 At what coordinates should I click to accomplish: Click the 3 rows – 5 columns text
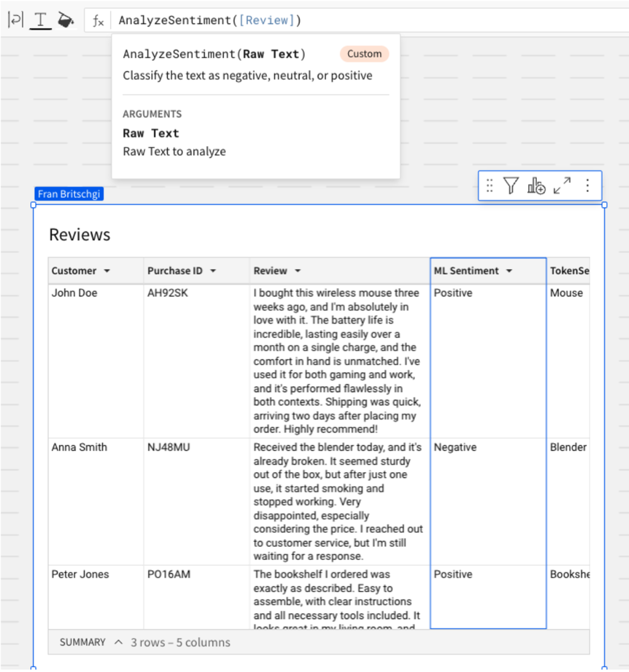point(181,642)
